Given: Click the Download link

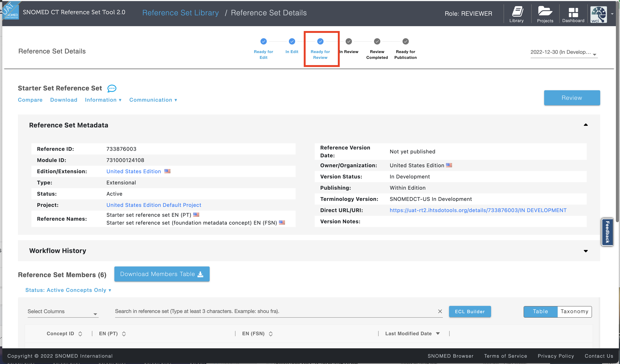Looking at the screenshot, I should click(64, 100).
